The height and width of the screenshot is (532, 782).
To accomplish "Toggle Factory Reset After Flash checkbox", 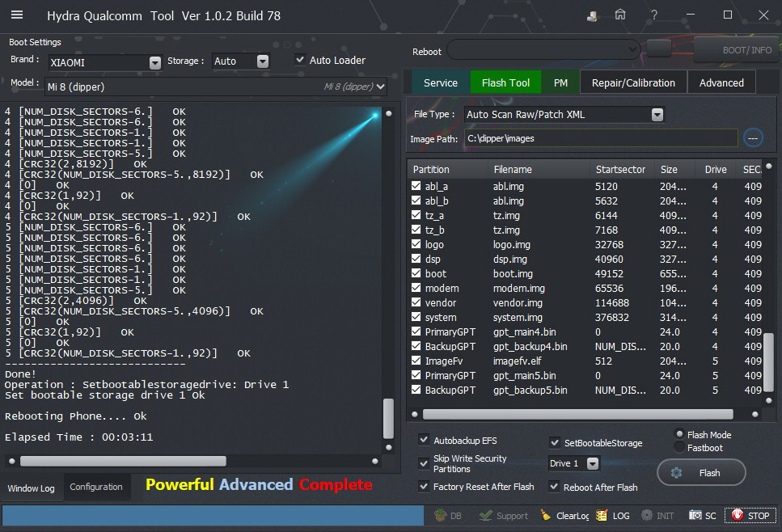I will pyautogui.click(x=424, y=486).
